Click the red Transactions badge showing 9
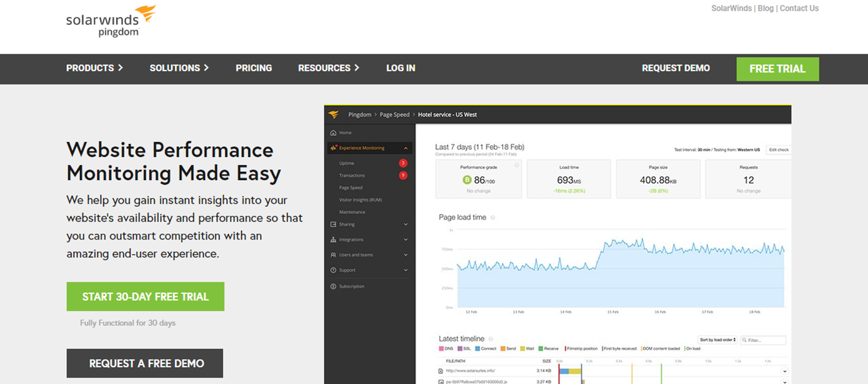This screenshot has height=384, width=868. (x=403, y=175)
